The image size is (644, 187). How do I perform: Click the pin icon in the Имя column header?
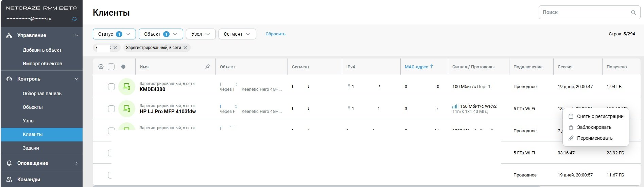coord(208,67)
